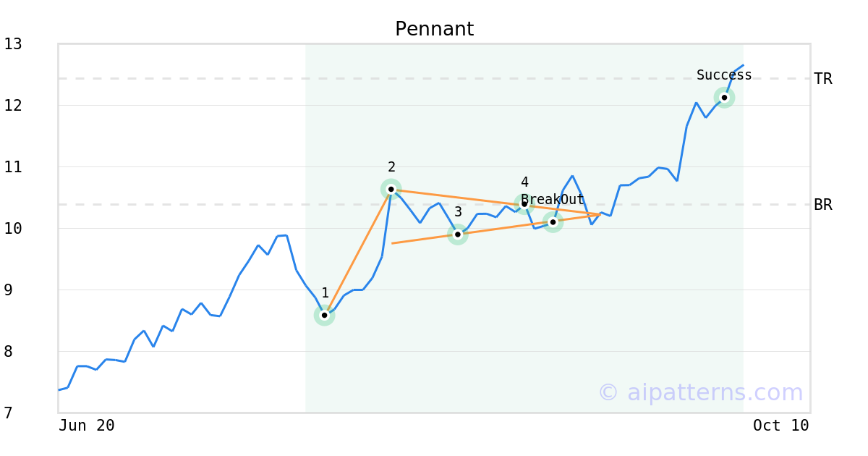Screen dimensions: 868x456
Task: Click the number 1 label above first marker
Action: tap(325, 293)
